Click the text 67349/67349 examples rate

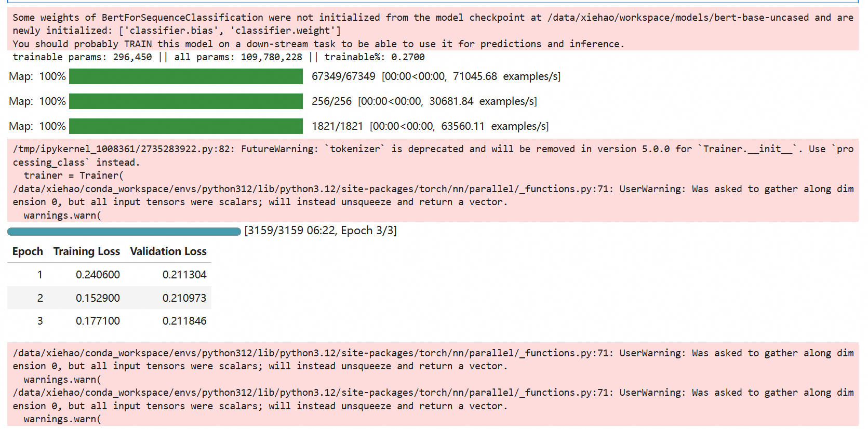pyautogui.click(x=436, y=77)
